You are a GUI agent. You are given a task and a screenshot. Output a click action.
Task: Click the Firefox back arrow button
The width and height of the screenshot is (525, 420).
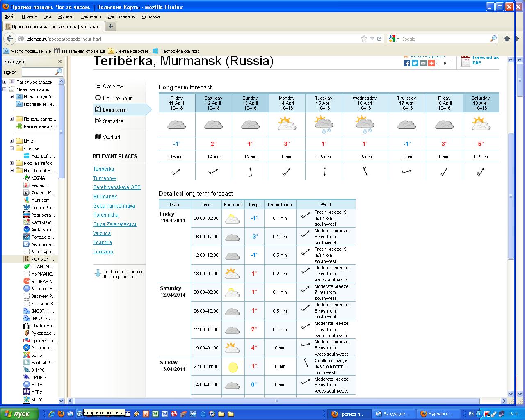[9, 39]
